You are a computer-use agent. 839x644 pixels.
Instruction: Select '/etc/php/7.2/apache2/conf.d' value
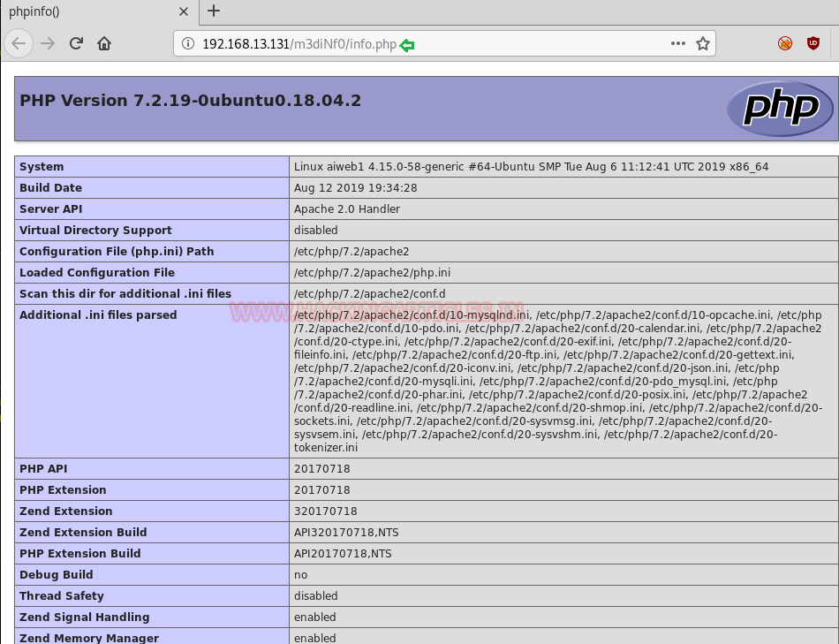pyautogui.click(x=369, y=293)
